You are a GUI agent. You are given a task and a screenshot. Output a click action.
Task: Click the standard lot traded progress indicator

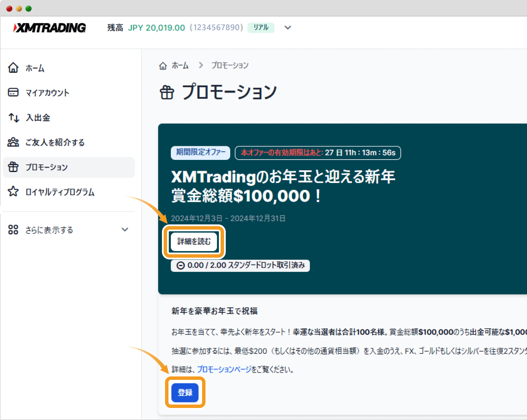(240, 265)
